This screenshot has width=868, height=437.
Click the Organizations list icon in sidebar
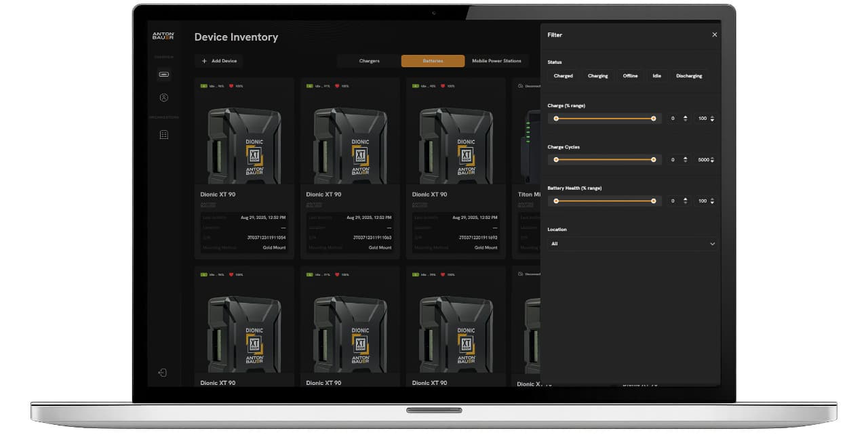coord(163,134)
